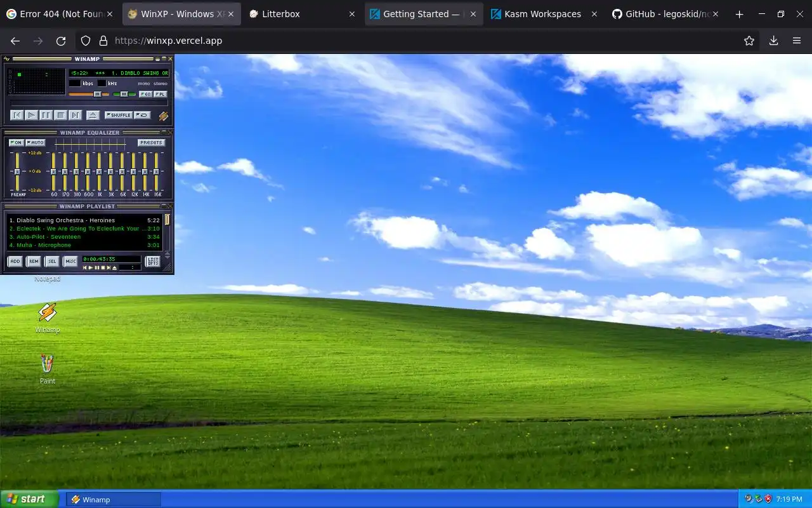The width and height of the screenshot is (812, 508).
Task: Toggle the repeat button next to Shuffle
Action: pos(142,115)
